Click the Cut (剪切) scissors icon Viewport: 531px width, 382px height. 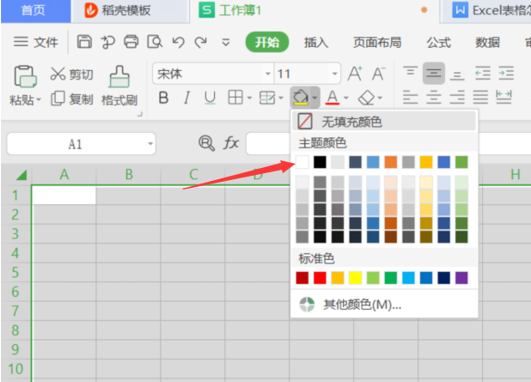coord(58,74)
